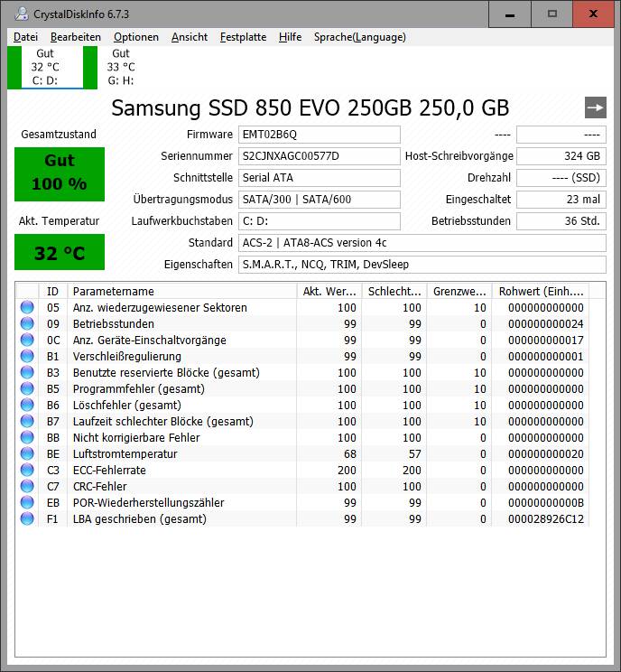Viewport: 621px width, 672px height.
Task: Click status orb for Luftstromtemperatur row
Action: (x=27, y=453)
